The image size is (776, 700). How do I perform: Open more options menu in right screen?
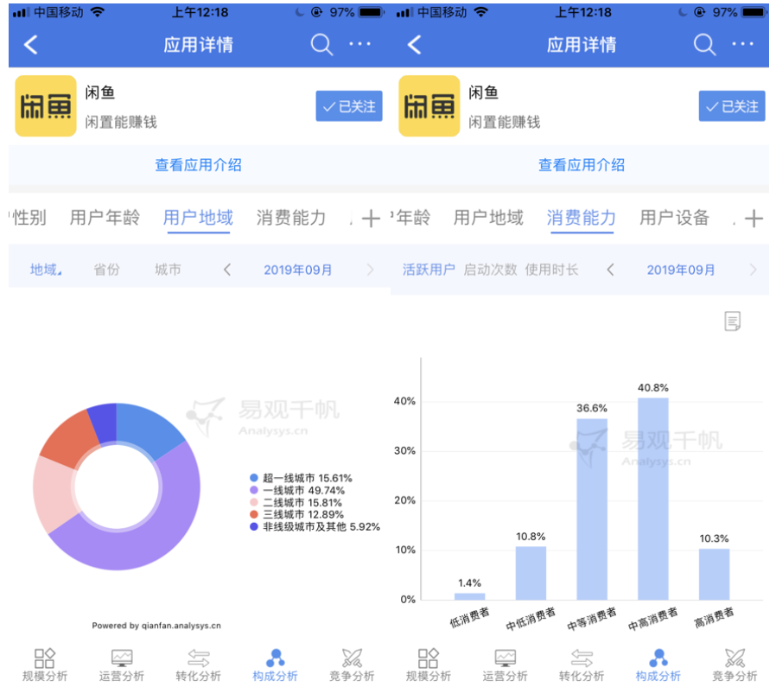(743, 44)
